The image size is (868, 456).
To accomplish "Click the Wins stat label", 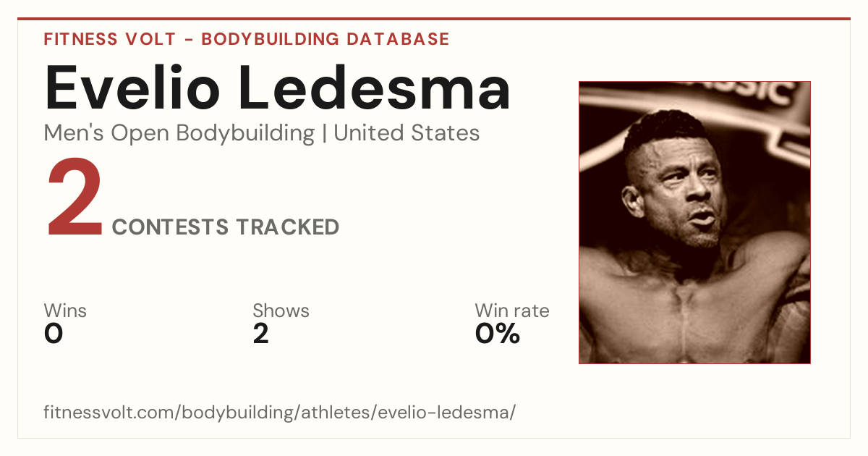I will tap(65, 311).
